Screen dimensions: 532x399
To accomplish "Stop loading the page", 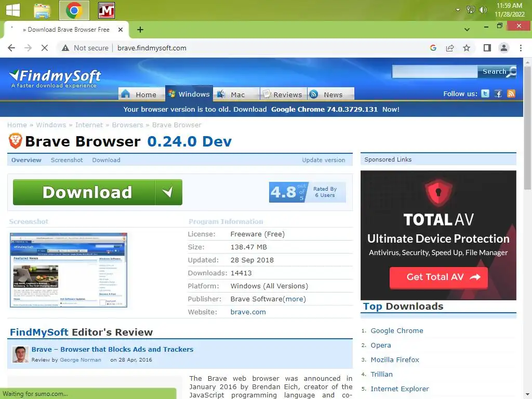I will point(45,48).
